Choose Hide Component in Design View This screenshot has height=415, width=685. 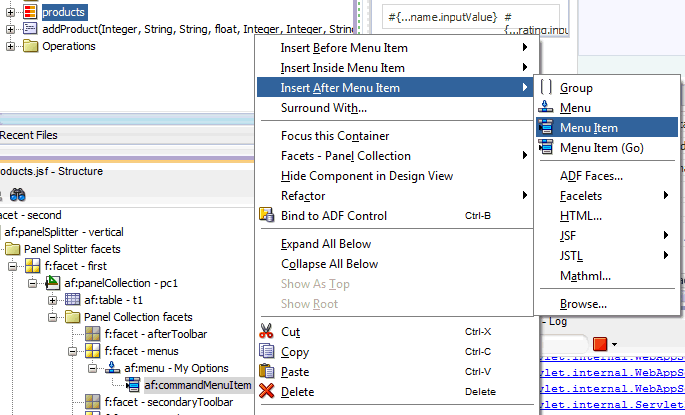click(x=394, y=176)
